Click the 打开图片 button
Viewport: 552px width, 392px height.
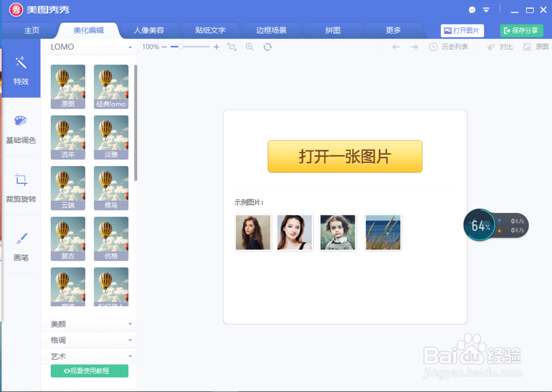click(x=462, y=30)
